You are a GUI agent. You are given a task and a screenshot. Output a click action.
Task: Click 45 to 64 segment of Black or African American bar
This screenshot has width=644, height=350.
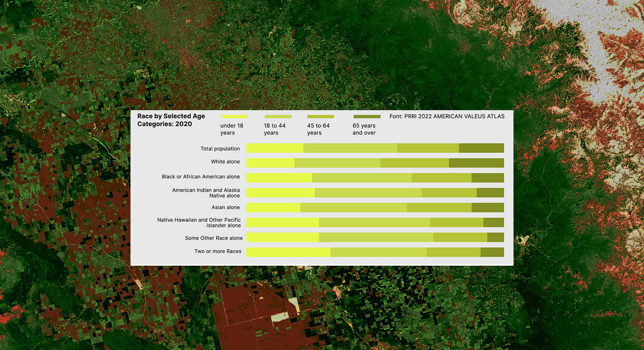pos(441,178)
